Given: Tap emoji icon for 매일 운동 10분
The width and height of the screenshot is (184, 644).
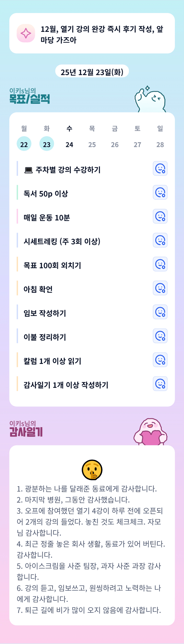Looking at the screenshot, I should coord(160,216).
